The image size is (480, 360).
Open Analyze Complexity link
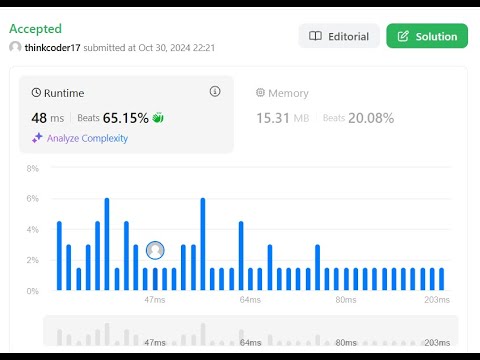coord(87,138)
